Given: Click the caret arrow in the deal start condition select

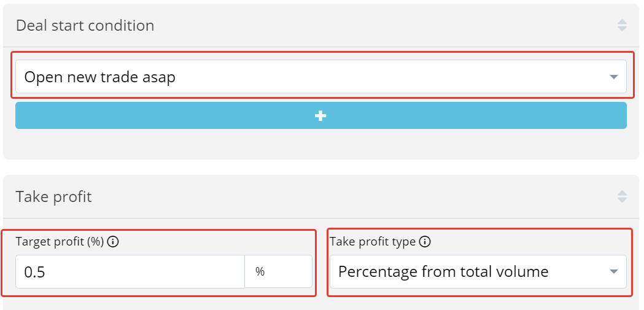Looking at the screenshot, I should point(613,77).
